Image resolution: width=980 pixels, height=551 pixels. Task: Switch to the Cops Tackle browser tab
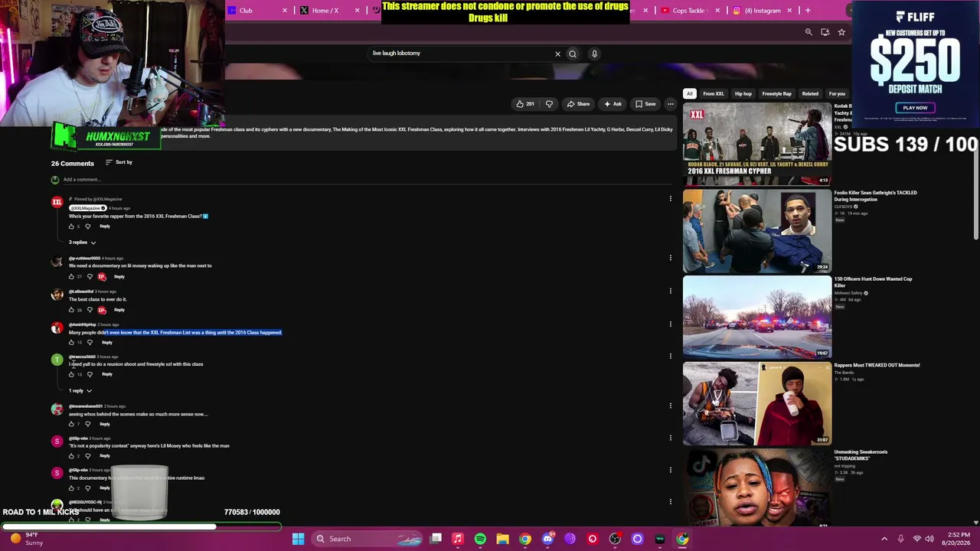click(x=688, y=11)
